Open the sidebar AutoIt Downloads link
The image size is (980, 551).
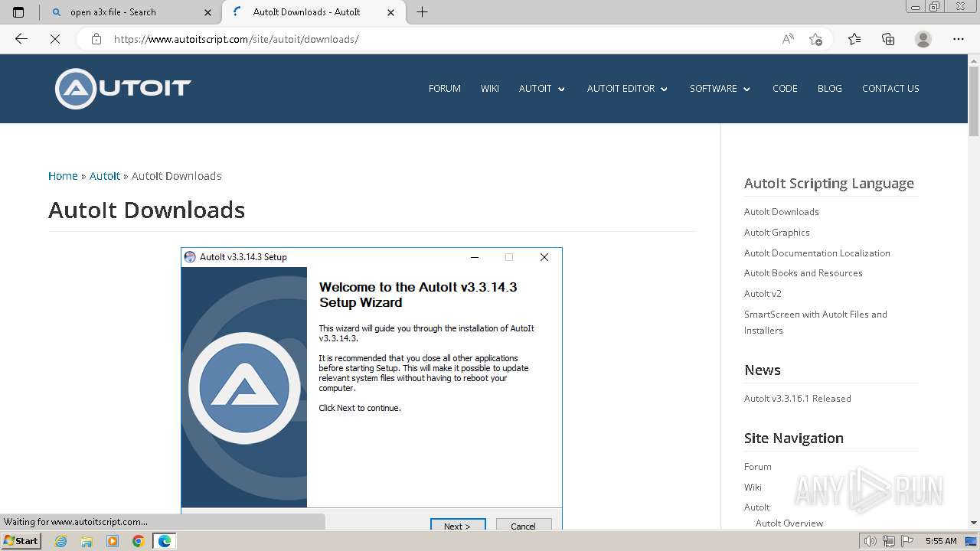click(x=782, y=212)
